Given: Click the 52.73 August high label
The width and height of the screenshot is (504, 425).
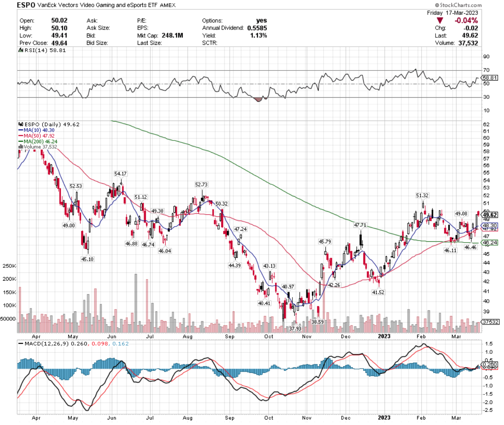Looking at the screenshot, I should coord(201,184).
